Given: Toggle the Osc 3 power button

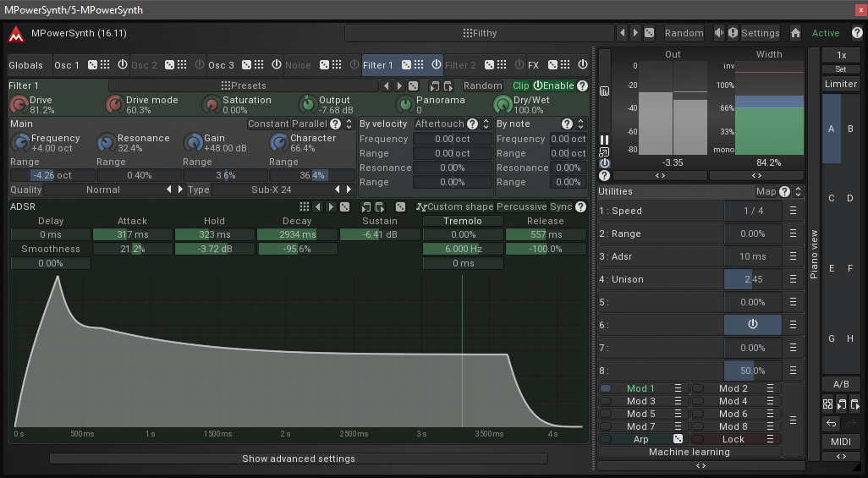Looking at the screenshot, I should click(276, 65).
